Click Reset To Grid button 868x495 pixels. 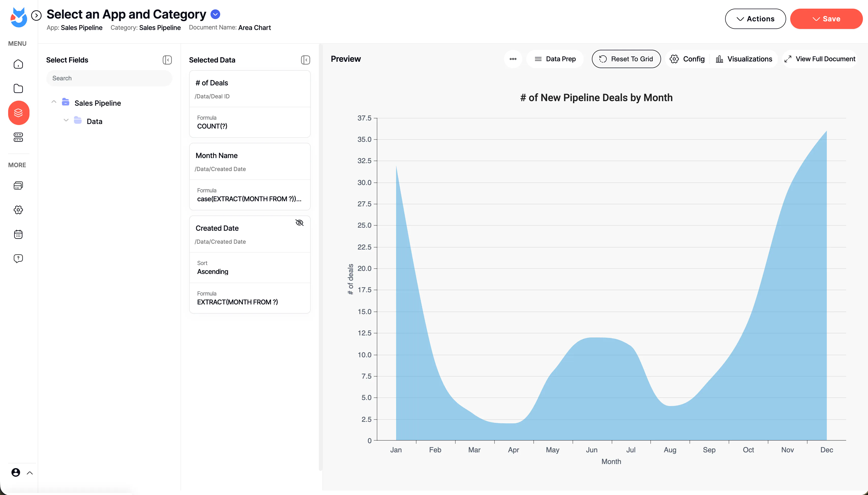[x=626, y=59]
